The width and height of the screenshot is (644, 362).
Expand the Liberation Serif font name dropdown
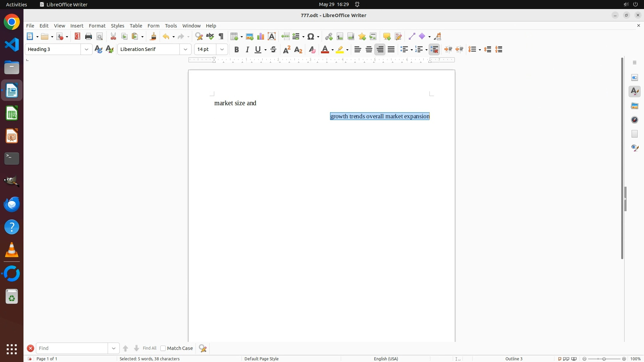tap(185, 50)
